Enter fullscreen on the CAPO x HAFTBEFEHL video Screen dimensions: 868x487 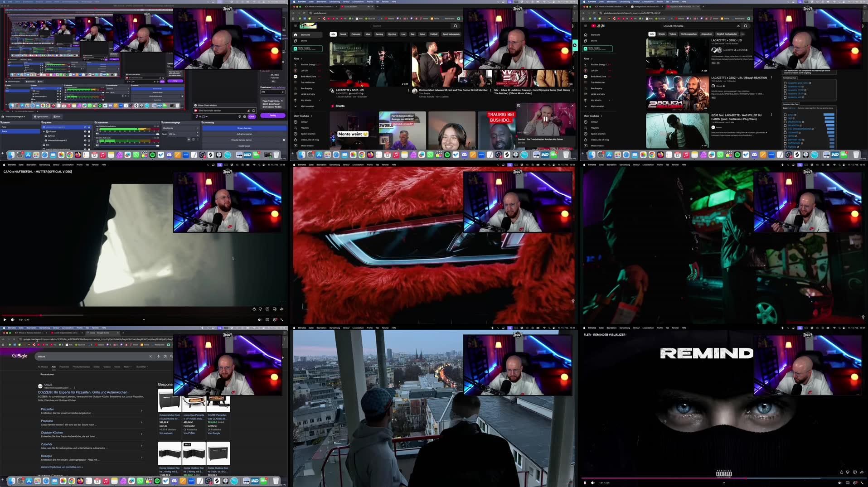click(x=282, y=319)
